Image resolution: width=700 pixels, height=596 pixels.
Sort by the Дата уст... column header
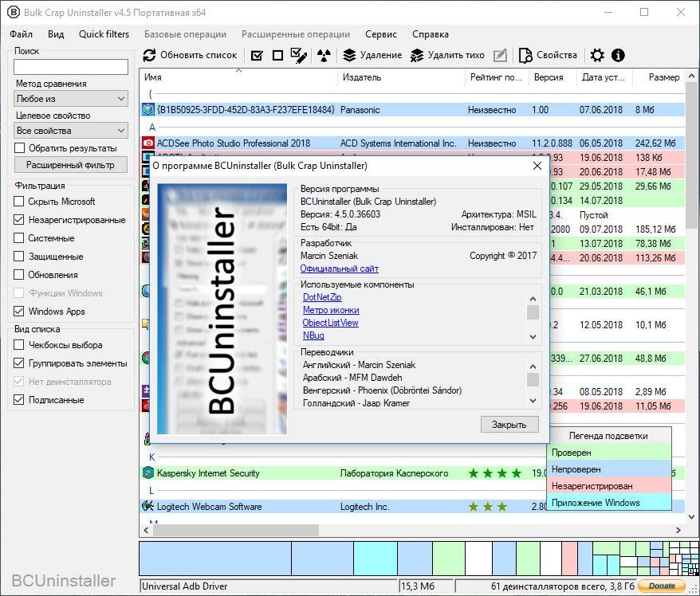click(x=603, y=77)
